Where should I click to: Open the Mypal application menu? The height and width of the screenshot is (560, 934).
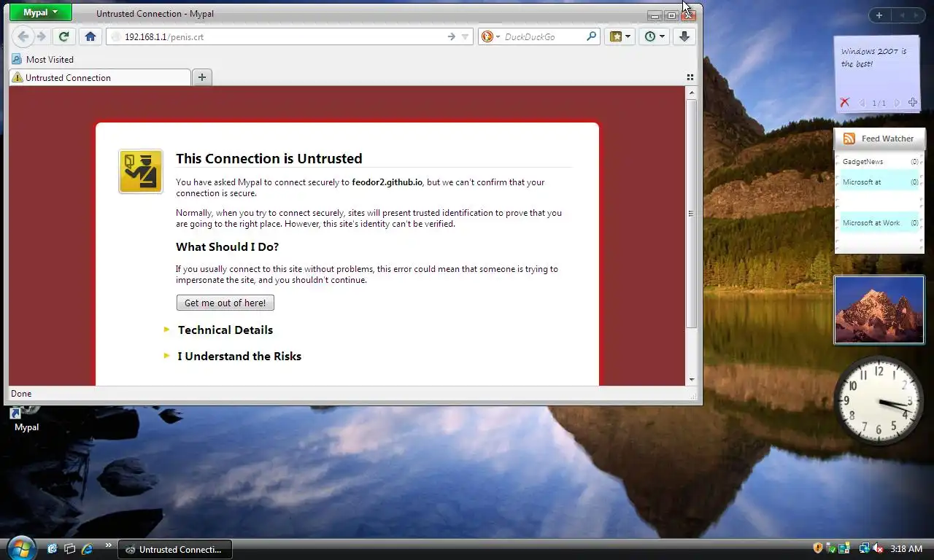click(x=40, y=12)
